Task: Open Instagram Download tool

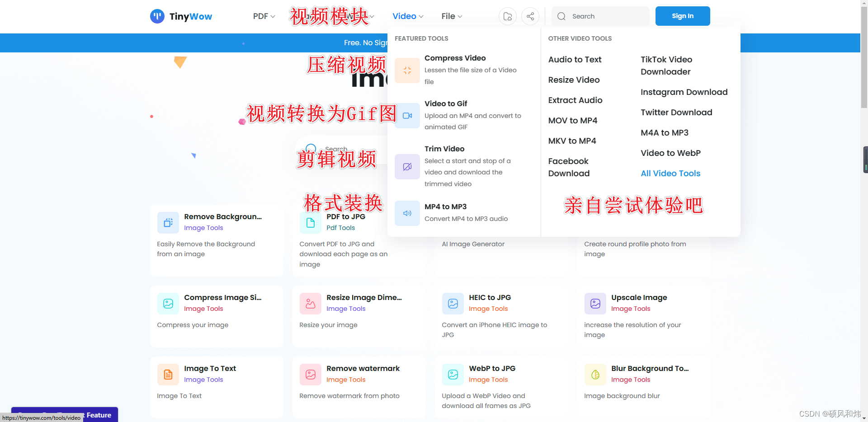Action: (684, 92)
